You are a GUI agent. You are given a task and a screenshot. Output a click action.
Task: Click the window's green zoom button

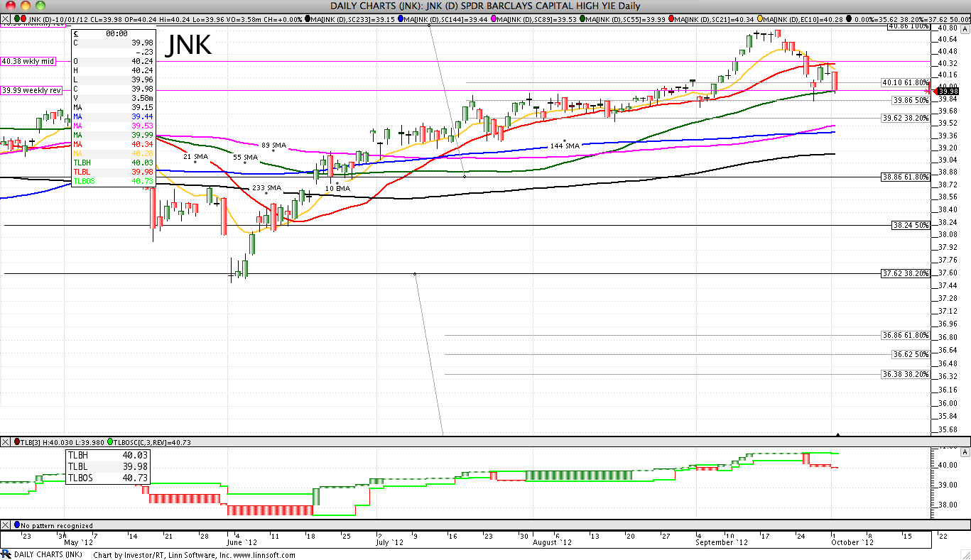click(39, 5)
